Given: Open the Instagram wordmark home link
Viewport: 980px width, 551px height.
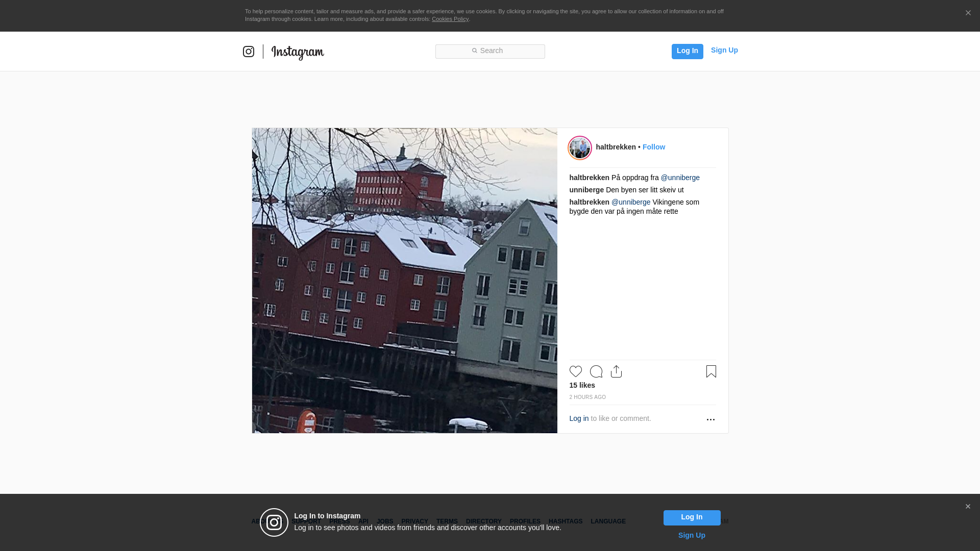Looking at the screenshot, I should (298, 52).
